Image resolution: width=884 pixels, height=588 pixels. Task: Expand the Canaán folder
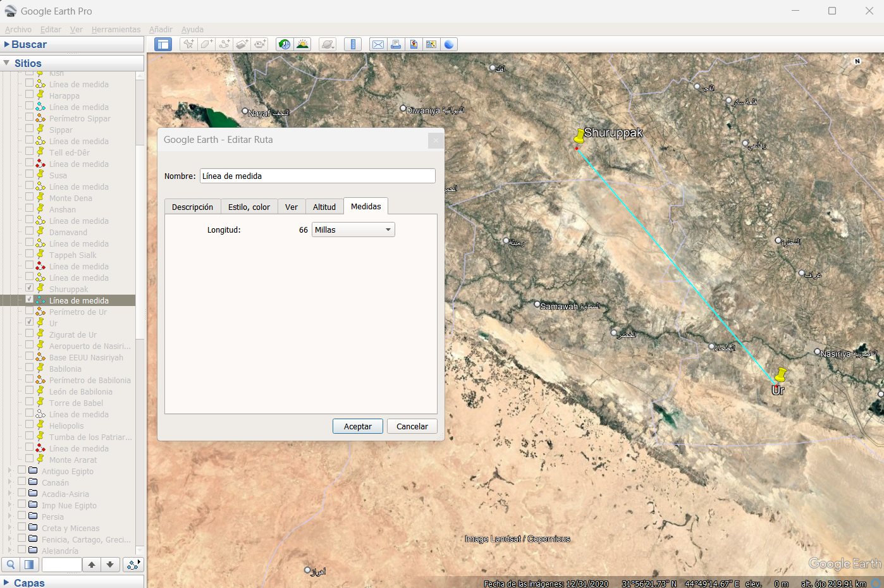click(9, 482)
